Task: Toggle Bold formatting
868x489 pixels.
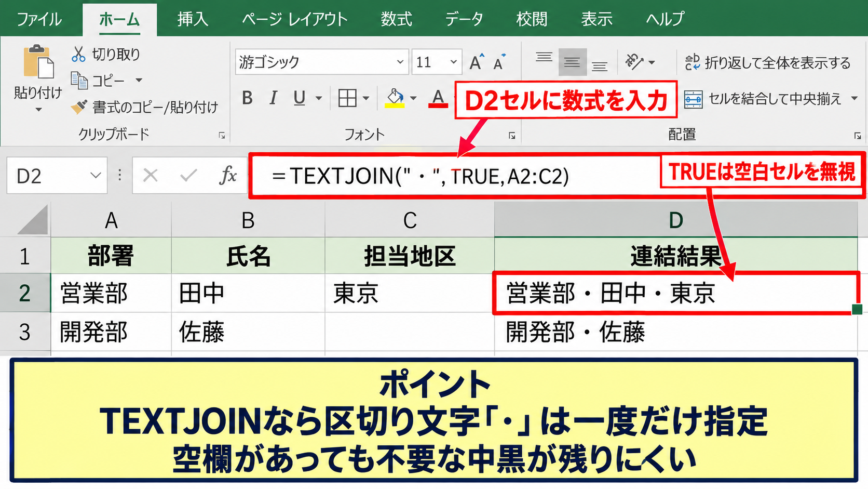Action: [247, 98]
